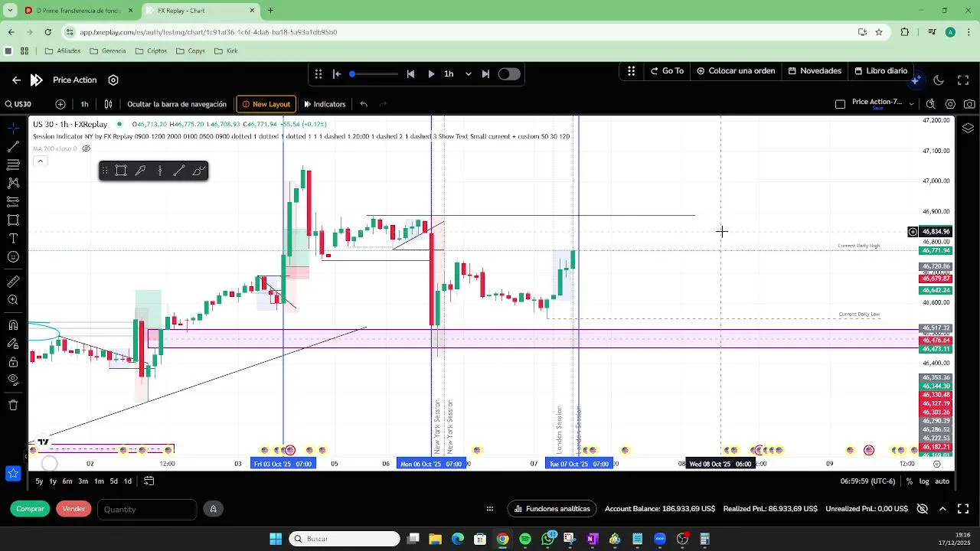
Task: Play the replay
Action: [x=431, y=73]
